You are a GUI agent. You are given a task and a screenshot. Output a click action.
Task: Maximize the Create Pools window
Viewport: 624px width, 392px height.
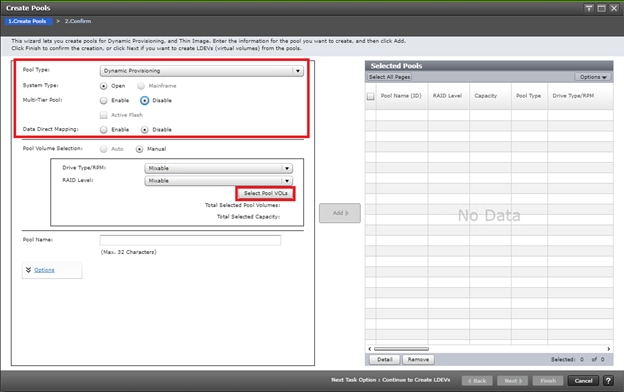pos(601,8)
